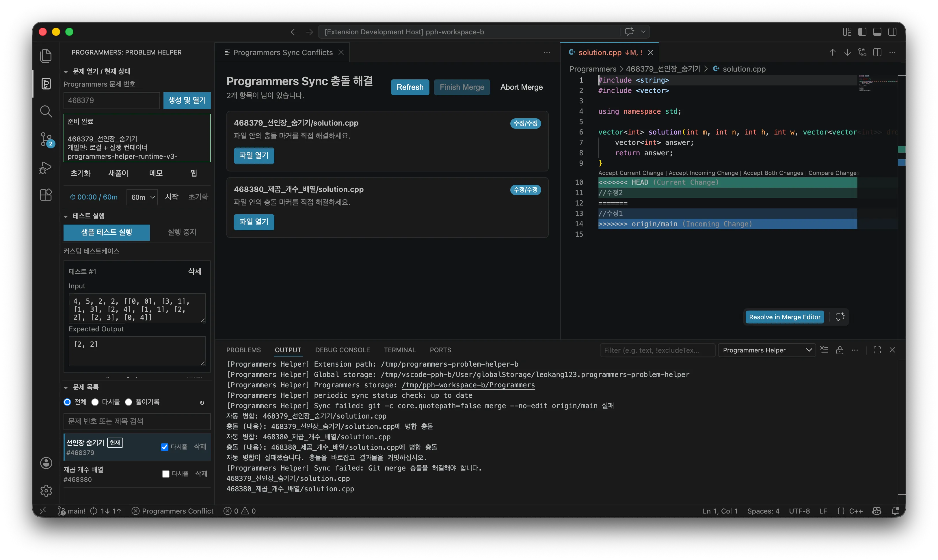
Task: Open the Manage gear icon
Action: pyautogui.click(x=46, y=490)
